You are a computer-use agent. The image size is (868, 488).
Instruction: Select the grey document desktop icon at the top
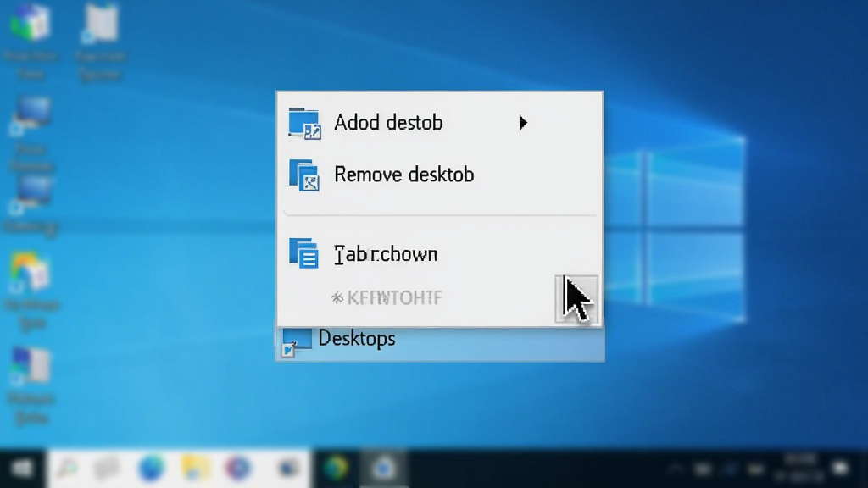click(x=100, y=23)
